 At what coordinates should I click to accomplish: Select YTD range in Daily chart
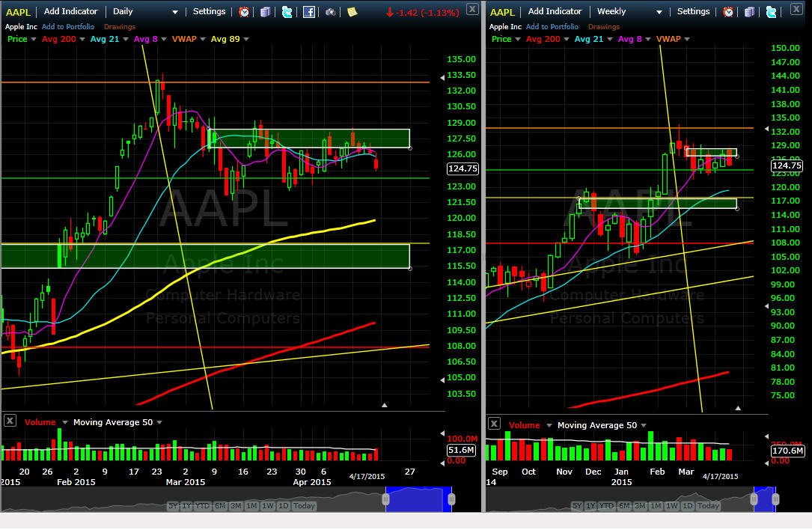(x=203, y=506)
